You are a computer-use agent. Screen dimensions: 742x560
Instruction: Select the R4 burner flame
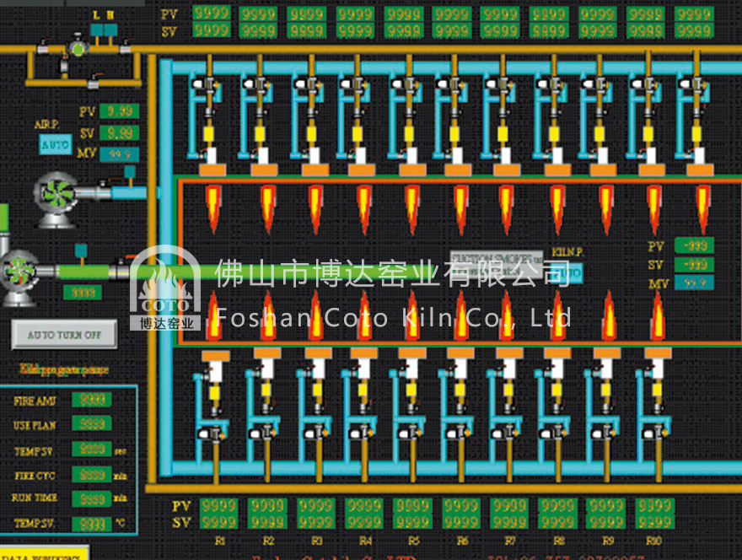pyautogui.click(x=364, y=316)
